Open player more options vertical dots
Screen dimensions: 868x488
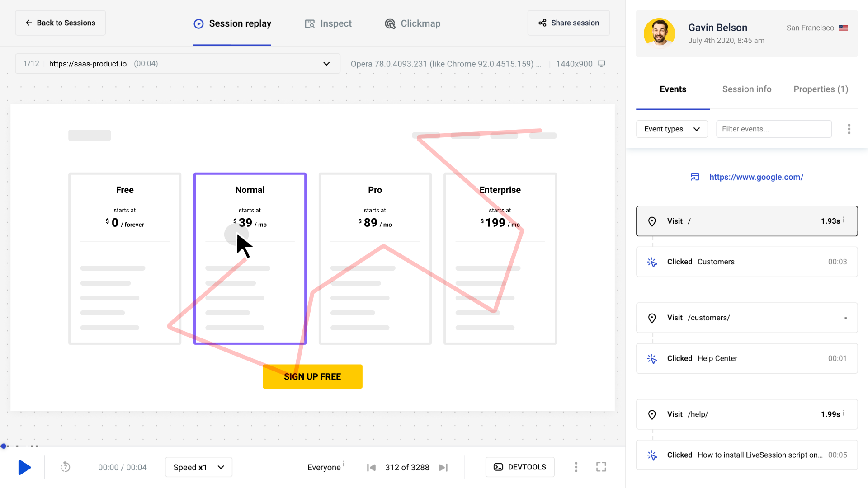coord(576,467)
